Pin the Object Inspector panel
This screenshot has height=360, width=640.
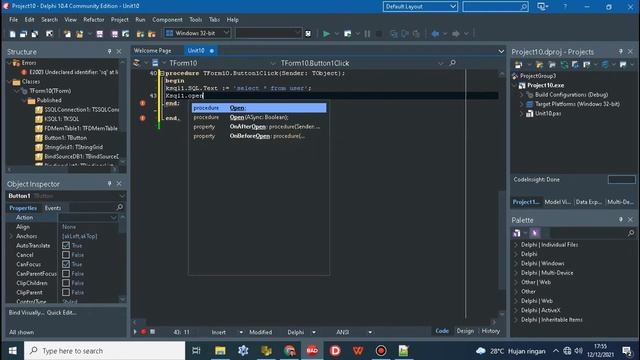coord(109,184)
